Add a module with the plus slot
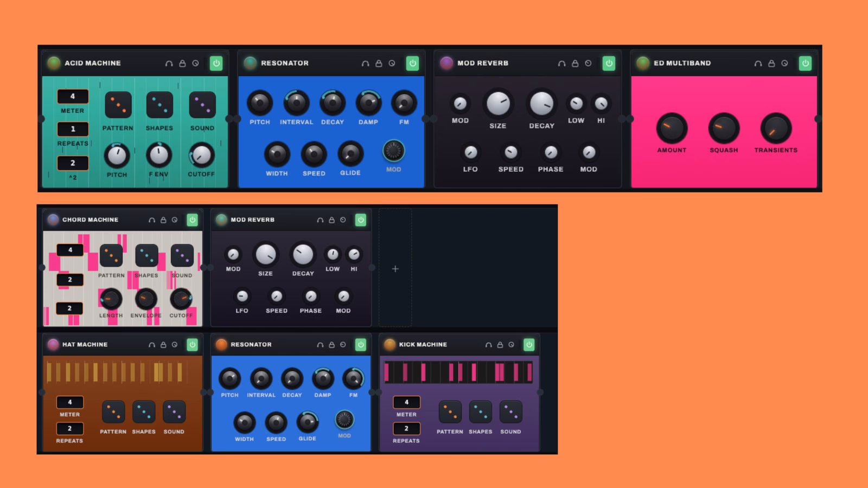This screenshot has height=488, width=868. pos(395,268)
